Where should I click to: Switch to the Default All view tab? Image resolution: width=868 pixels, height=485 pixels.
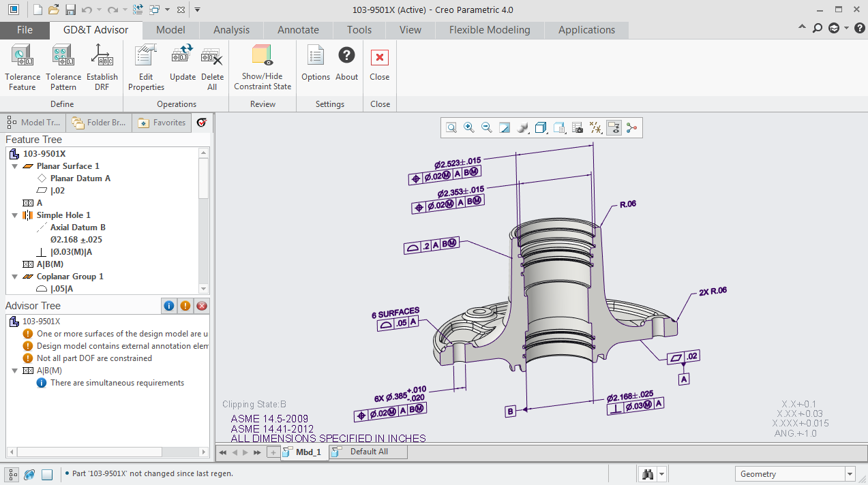click(368, 452)
